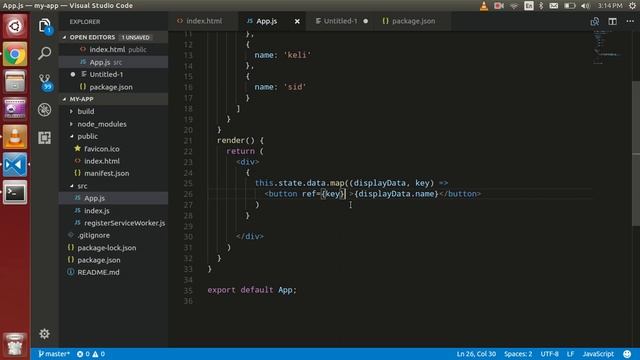Screen dimensions: 640x360
Task: Open the editor More Actions menu
Action: [x=630, y=21]
